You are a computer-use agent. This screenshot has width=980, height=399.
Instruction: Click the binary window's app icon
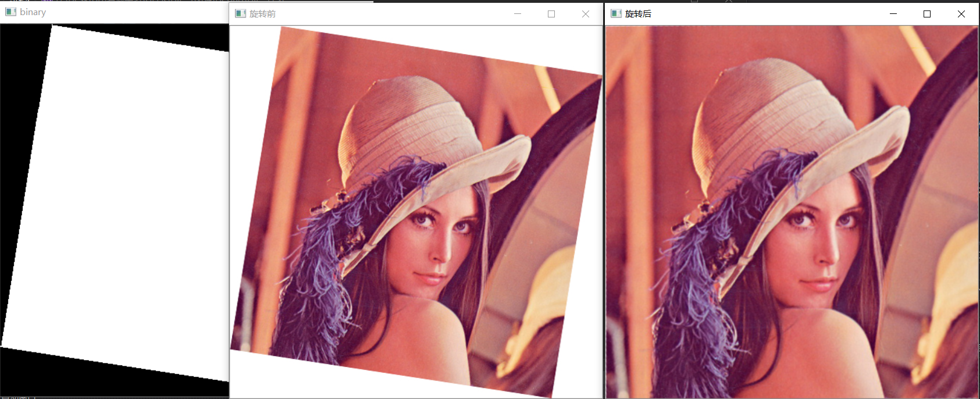[10, 12]
